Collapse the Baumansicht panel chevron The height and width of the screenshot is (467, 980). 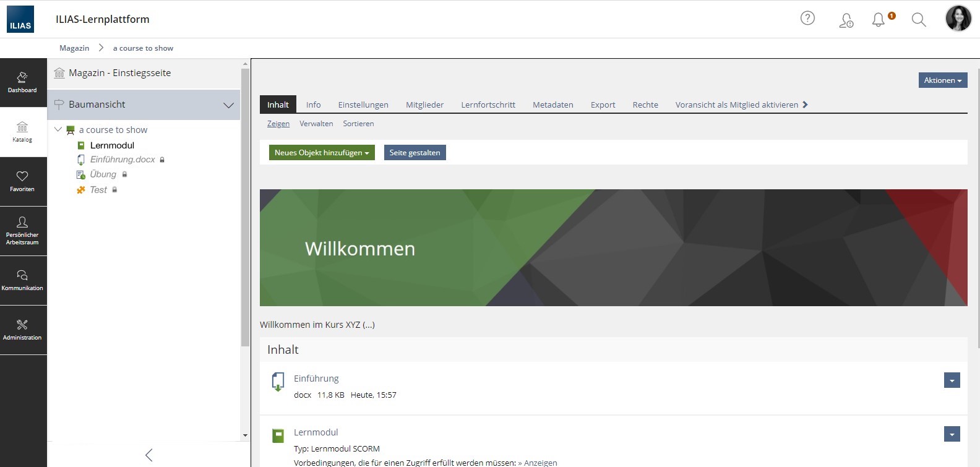pyautogui.click(x=228, y=105)
